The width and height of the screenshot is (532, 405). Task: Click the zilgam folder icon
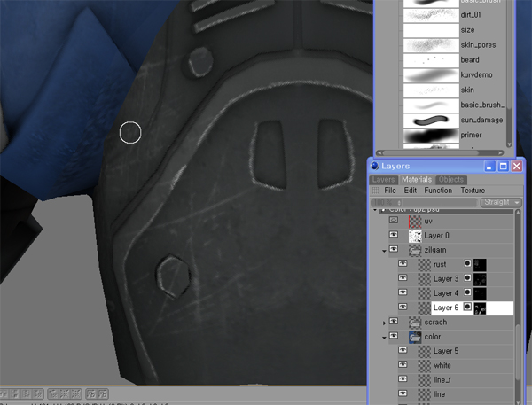tap(414, 251)
